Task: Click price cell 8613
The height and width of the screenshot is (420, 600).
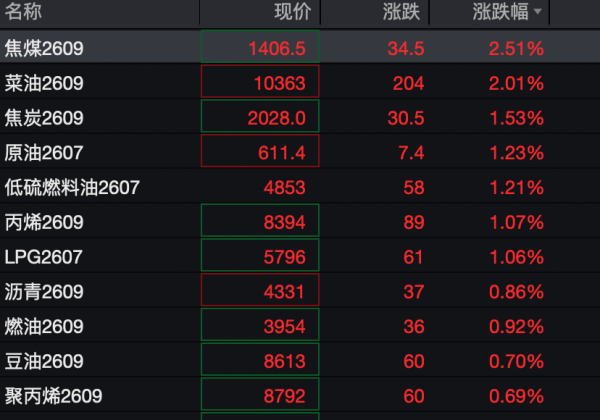Action: coord(260,360)
